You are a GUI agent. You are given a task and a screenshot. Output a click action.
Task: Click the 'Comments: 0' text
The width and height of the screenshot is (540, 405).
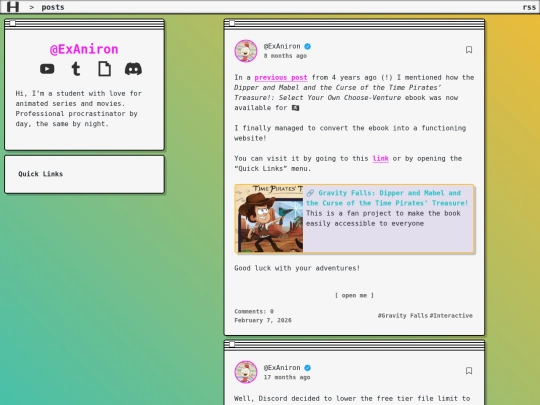(254, 311)
